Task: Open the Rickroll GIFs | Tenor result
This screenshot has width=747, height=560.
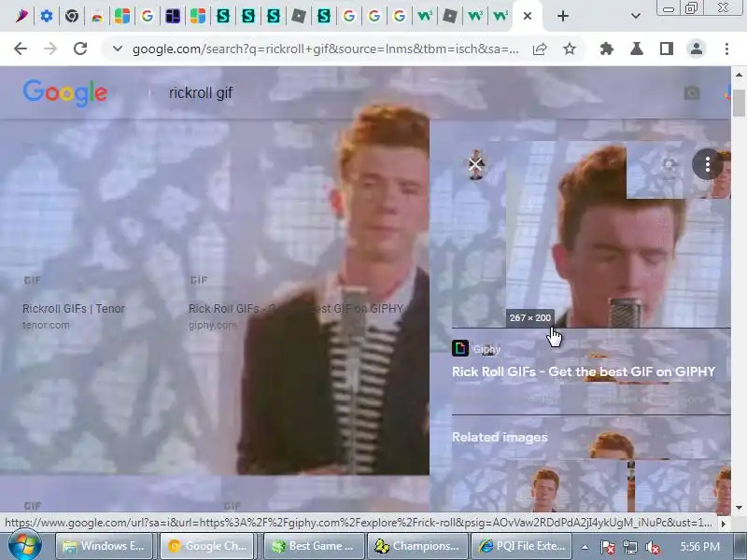Action: [74, 309]
